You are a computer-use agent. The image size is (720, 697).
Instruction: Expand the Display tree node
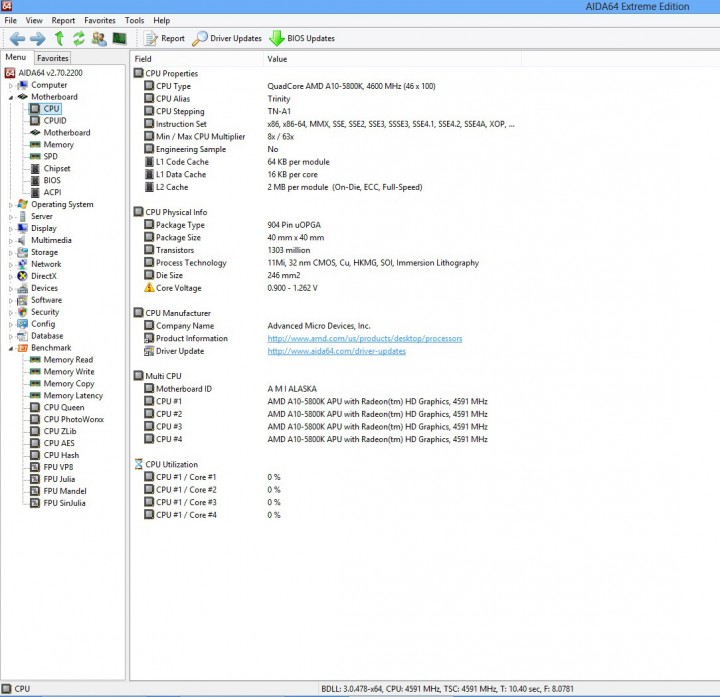[x=11, y=229]
